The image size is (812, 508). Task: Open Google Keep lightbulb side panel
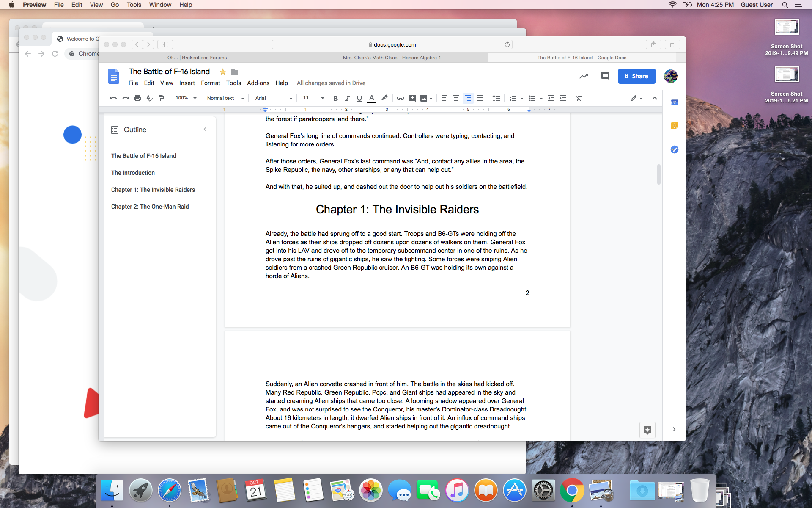(675, 126)
